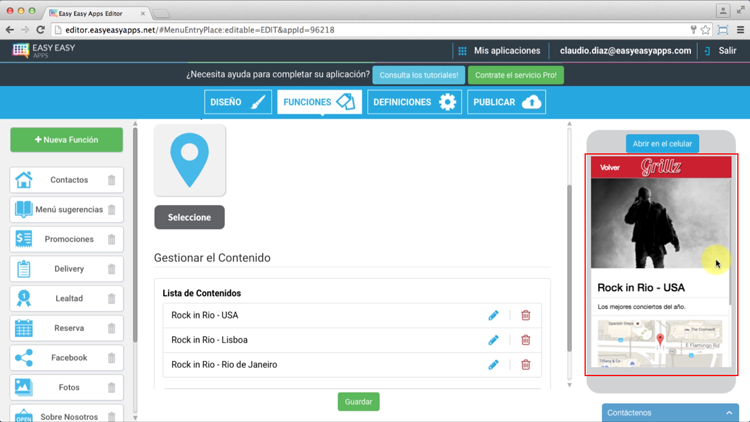This screenshot has width=750, height=422.
Task: Click the Promociones dollar coupon icon
Action: pyautogui.click(x=23, y=239)
